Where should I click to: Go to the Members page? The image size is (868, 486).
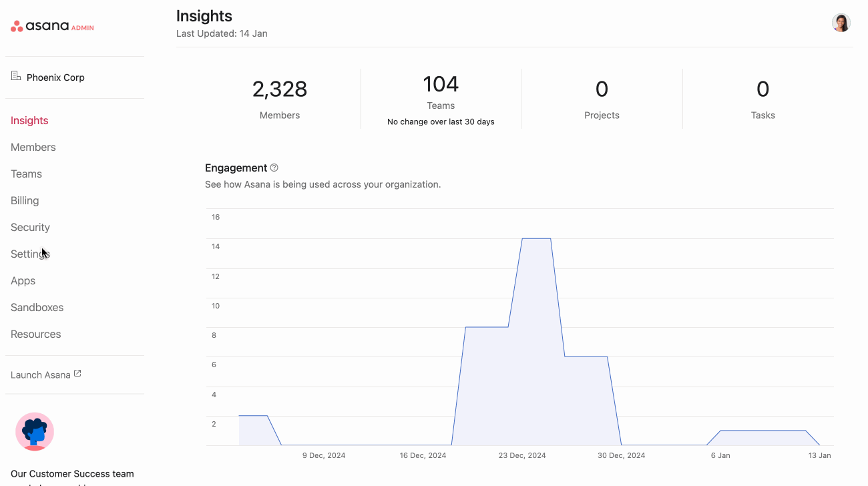33,147
